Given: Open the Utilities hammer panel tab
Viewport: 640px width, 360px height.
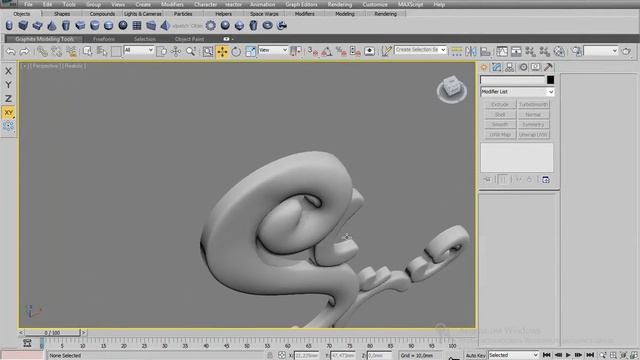Looking at the screenshot, I should click(x=548, y=67).
